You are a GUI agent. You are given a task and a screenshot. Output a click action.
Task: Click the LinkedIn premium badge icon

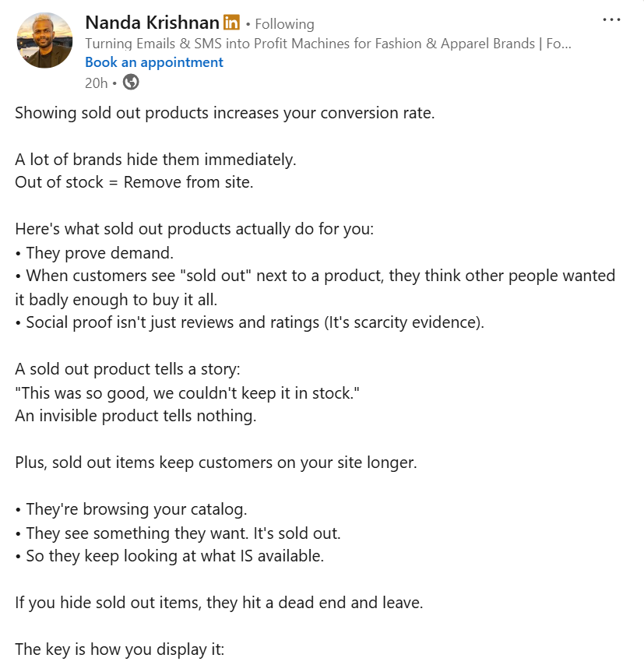[231, 23]
